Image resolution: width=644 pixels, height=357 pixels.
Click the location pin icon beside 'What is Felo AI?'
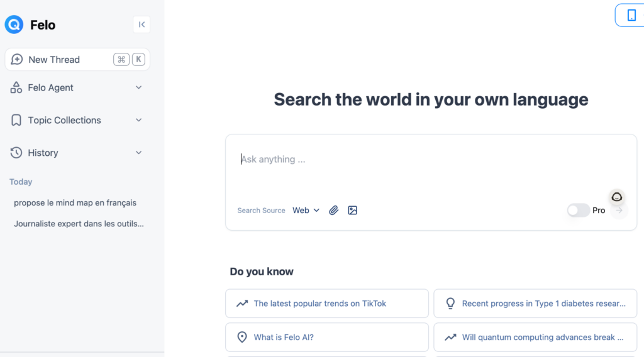click(242, 338)
